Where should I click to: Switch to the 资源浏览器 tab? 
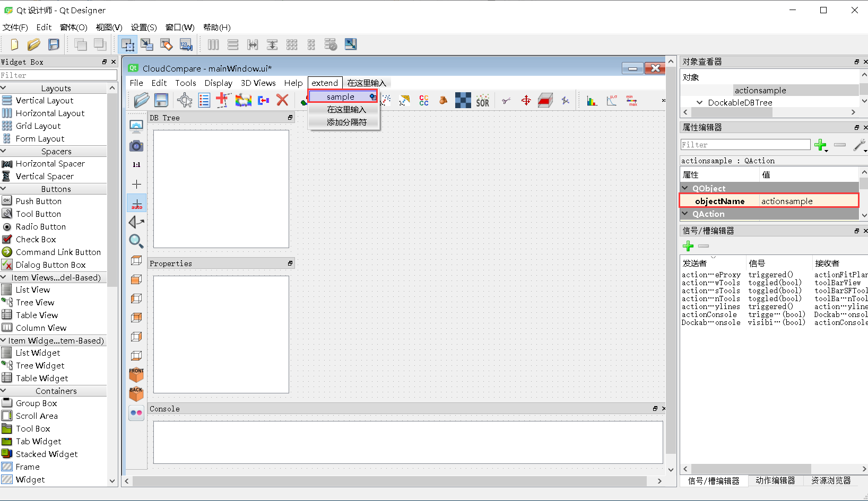click(x=831, y=480)
